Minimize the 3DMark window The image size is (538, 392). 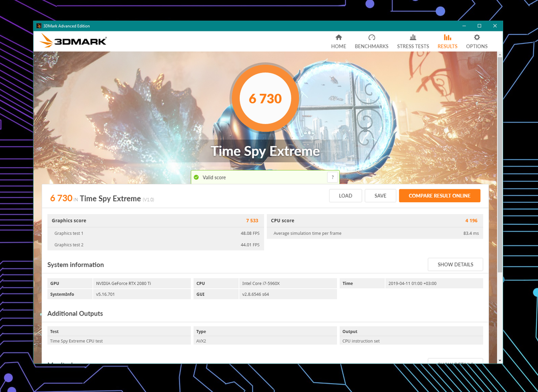tap(464, 25)
